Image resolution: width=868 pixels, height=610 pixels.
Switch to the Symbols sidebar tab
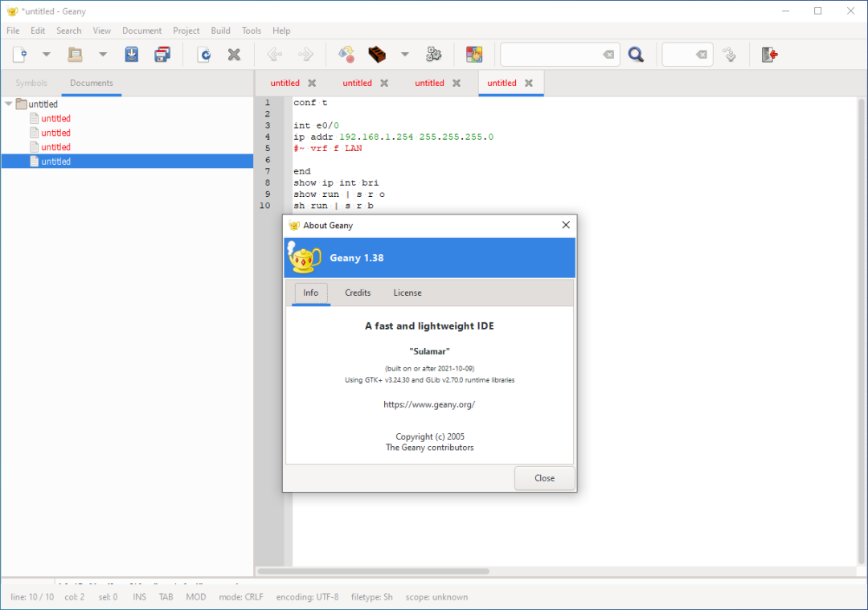pyautogui.click(x=31, y=83)
